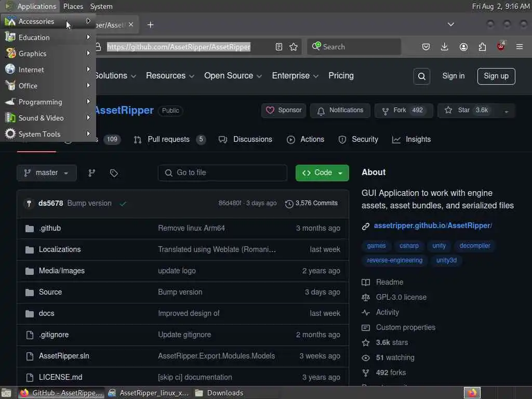Open the browser downloads icon
532x399 pixels.
pos(444,47)
